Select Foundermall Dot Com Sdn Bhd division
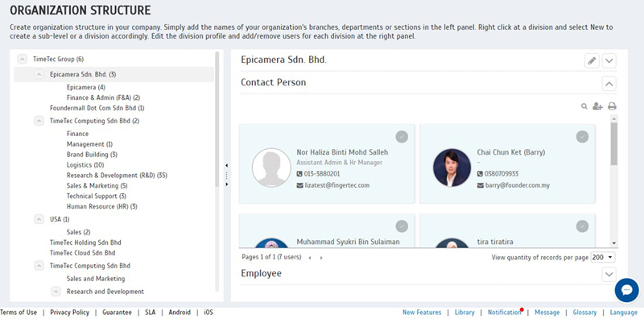Image resolution: width=644 pixels, height=319 pixels. pyautogui.click(x=97, y=108)
